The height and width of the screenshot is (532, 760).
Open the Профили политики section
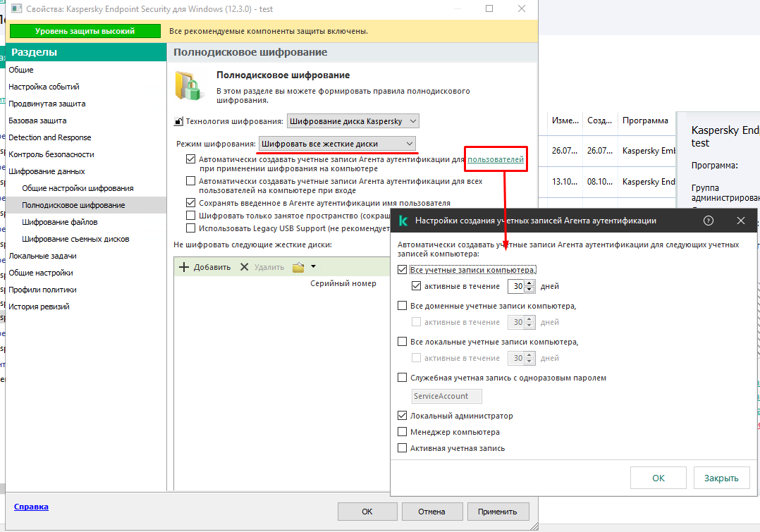[x=42, y=290]
